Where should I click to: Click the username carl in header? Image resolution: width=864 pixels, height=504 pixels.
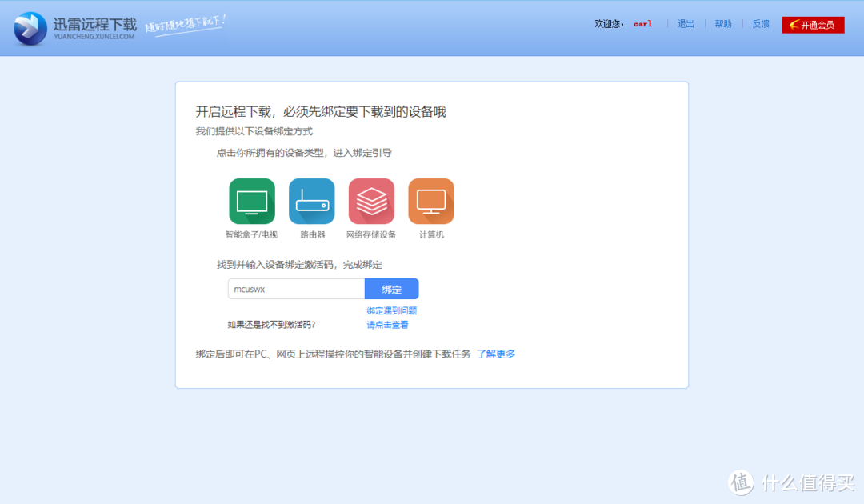(642, 24)
